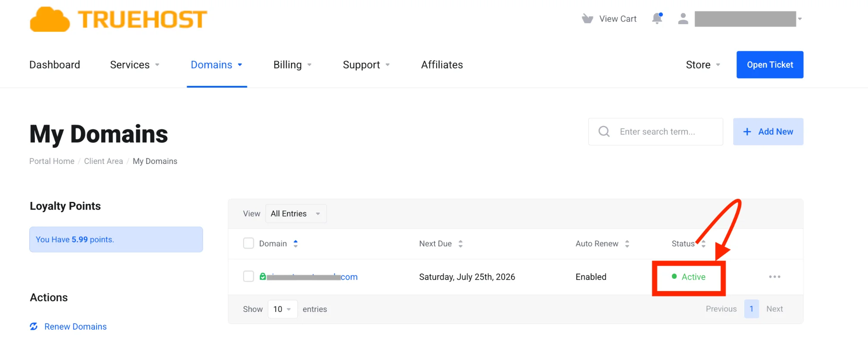Sort by Domain column arrows
The image size is (868, 343).
[x=296, y=244]
